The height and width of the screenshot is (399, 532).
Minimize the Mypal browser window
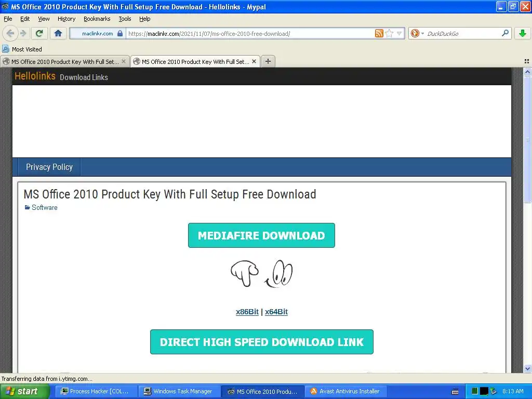[501, 6]
